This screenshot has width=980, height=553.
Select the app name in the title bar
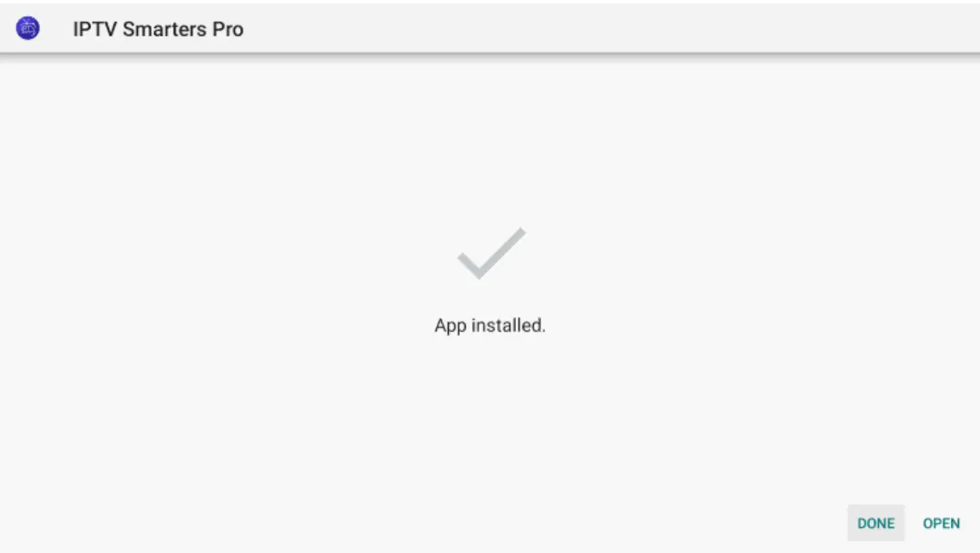click(x=158, y=29)
